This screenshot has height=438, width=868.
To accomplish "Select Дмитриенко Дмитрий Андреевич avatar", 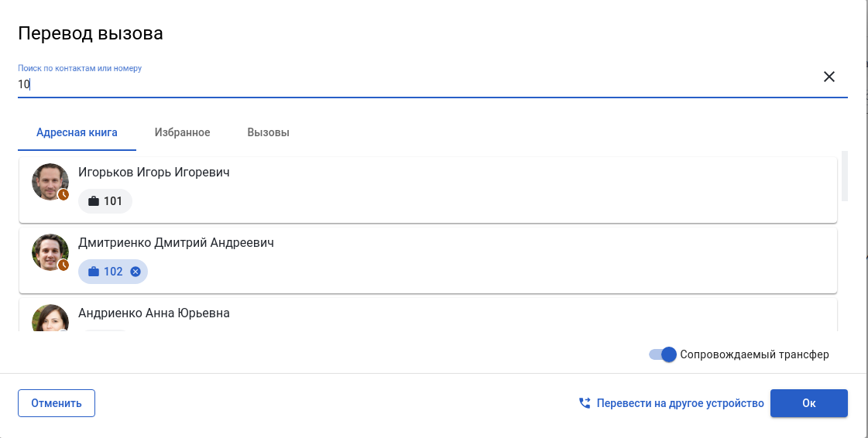I will point(50,252).
